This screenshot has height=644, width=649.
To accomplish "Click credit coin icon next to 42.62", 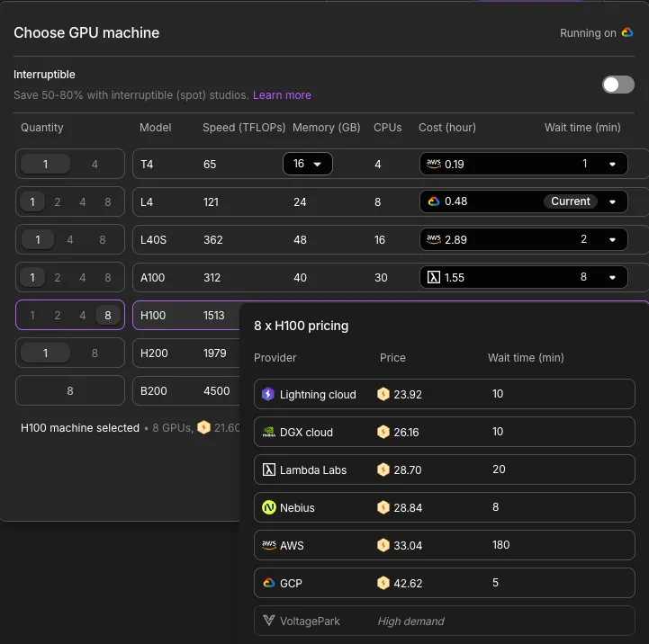I will pyautogui.click(x=383, y=583).
